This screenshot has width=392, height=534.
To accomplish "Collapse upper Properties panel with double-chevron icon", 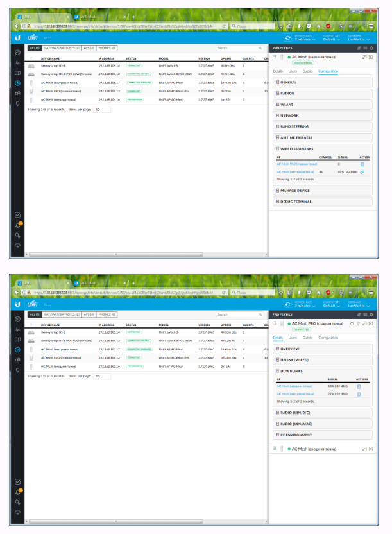I will click(371, 48).
